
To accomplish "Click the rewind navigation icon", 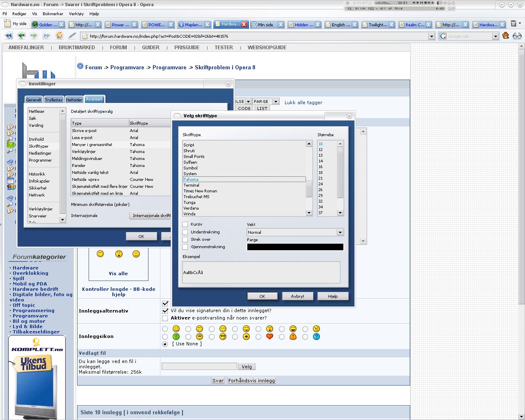I will tap(9, 36).
